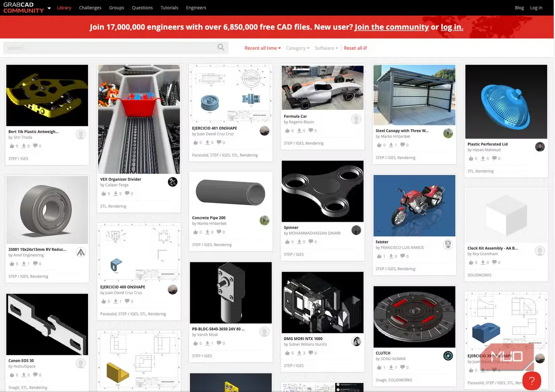Open the GrabCAD Community home logo
This screenshot has height=392, width=555.
coord(24,8)
